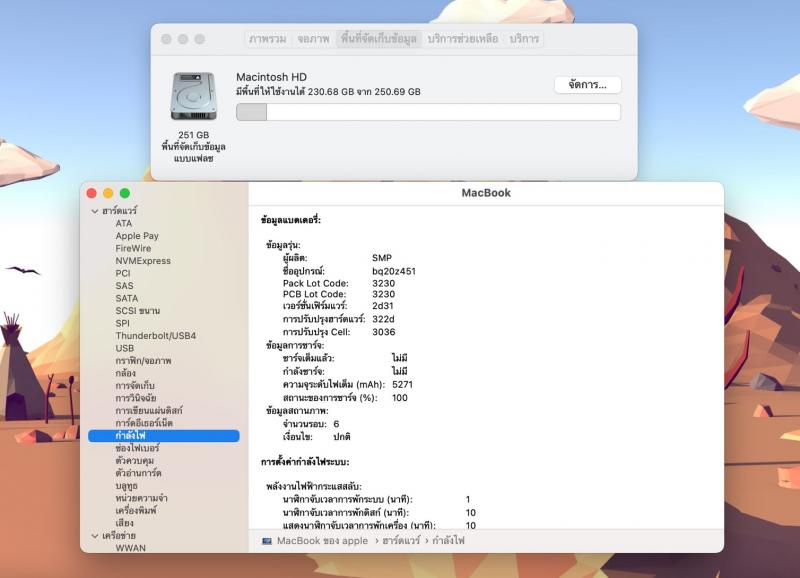
Task: Select WWAN under เครือข่าย
Action: pyautogui.click(x=131, y=548)
